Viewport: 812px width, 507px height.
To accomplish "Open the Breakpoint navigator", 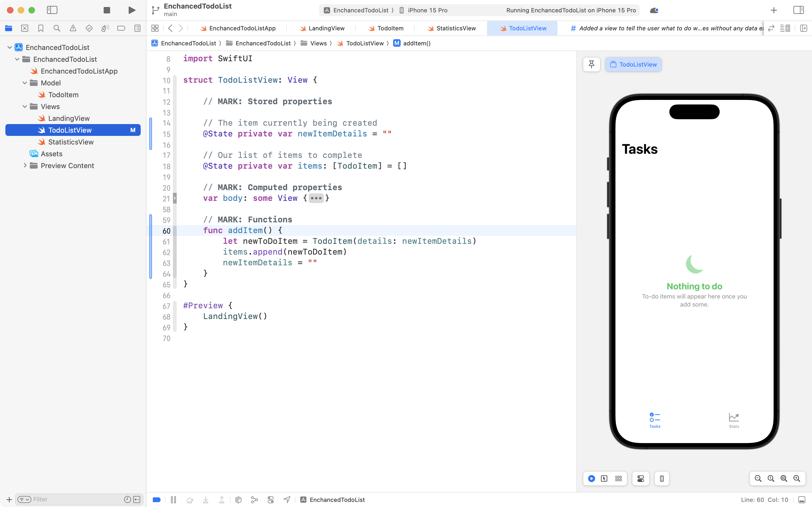I will 121,28.
